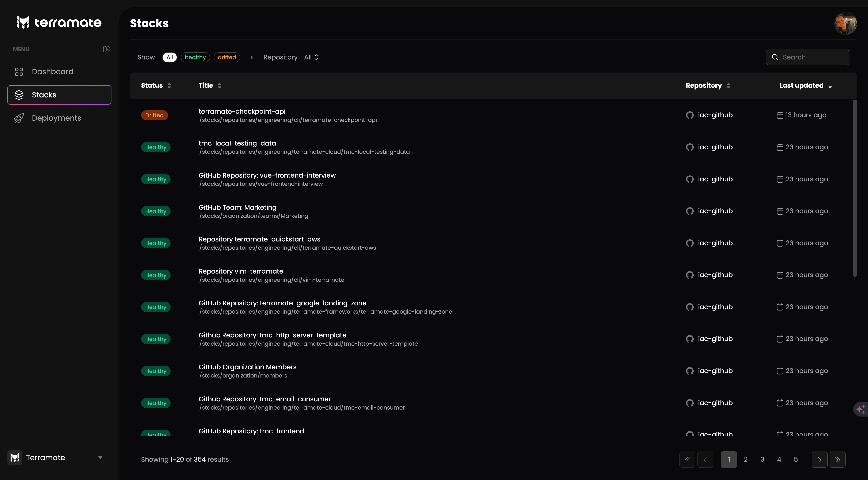
Task: Click the Terramate organization logo at bottom left
Action: 15,457
